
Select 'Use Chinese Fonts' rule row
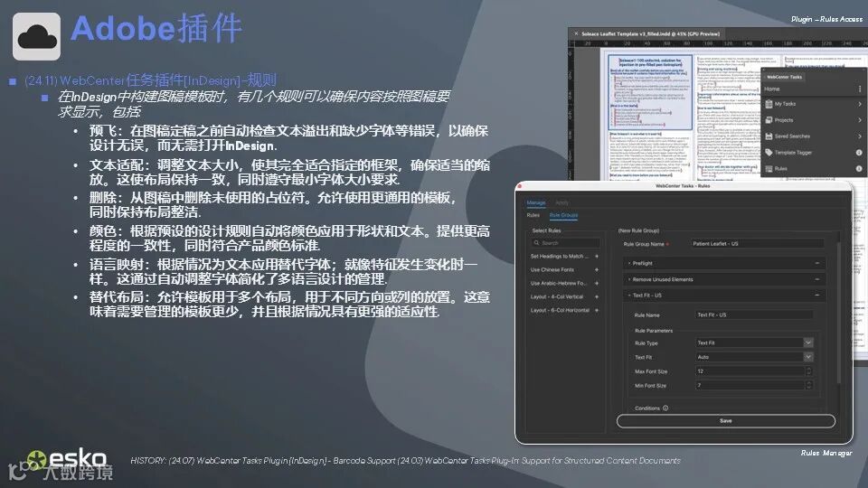(x=564, y=270)
